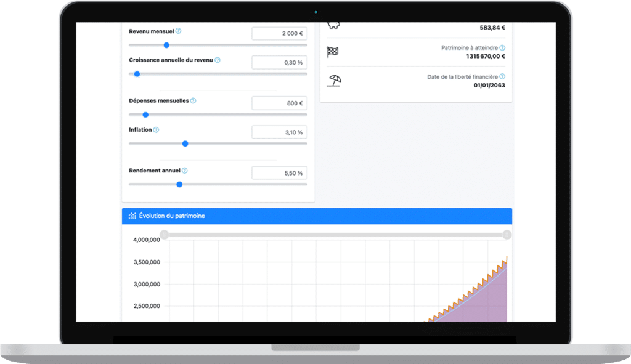
Task: Open help icon beside Date de la liberté financière
Action: click(x=502, y=76)
